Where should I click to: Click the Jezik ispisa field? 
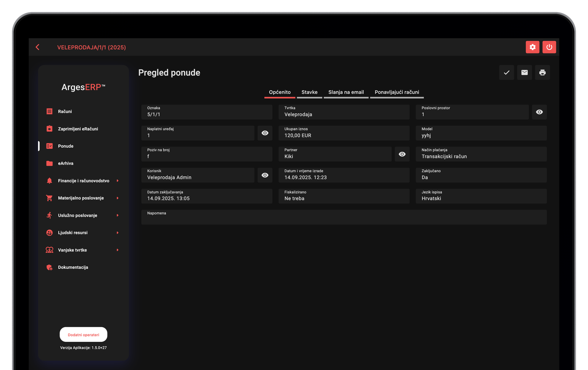[x=481, y=196]
